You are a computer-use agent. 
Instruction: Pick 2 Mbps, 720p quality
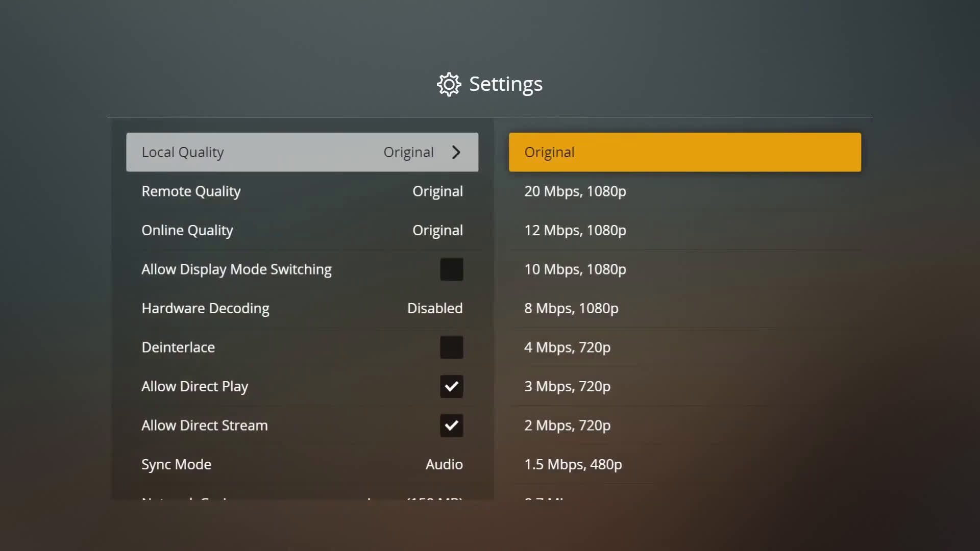[684, 425]
